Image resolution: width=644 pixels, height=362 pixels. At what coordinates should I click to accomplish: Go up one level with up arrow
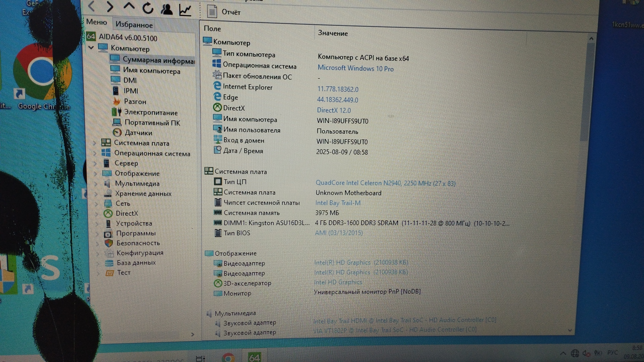[129, 6]
